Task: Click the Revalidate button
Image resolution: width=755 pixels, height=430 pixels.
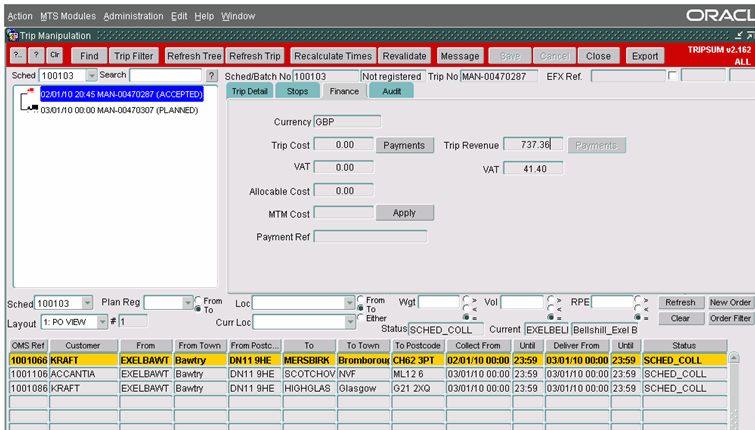Action: click(404, 56)
